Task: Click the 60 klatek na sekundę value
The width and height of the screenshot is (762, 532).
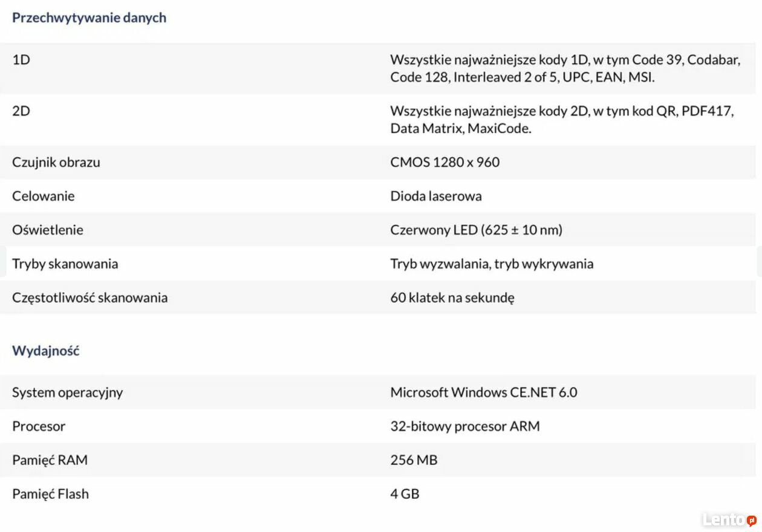Action: tap(452, 298)
